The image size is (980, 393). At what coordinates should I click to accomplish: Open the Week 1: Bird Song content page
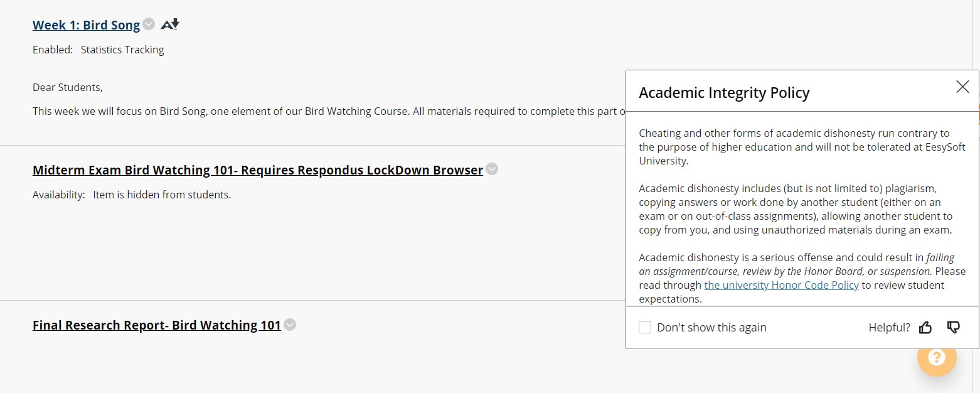click(86, 24)
